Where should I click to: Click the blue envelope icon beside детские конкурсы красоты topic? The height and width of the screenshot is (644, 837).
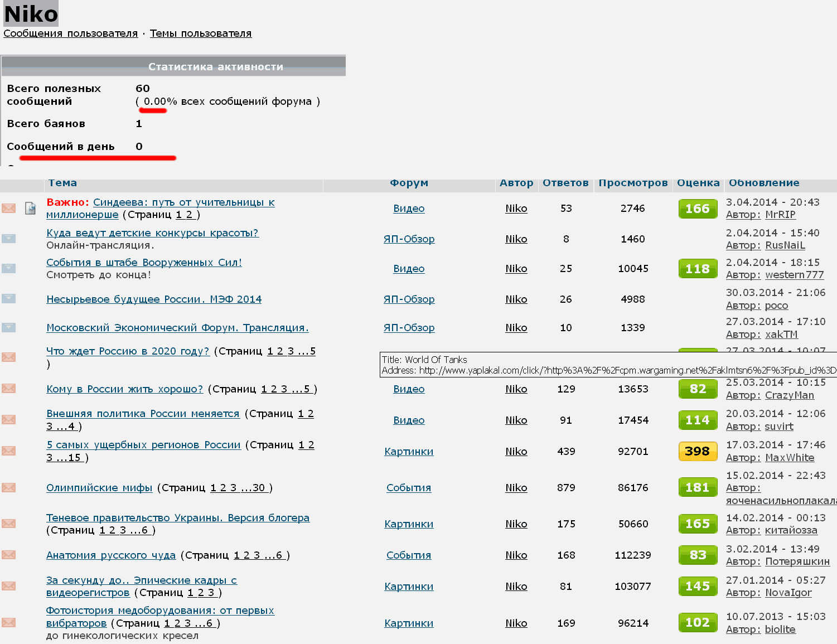click(8, 239)
